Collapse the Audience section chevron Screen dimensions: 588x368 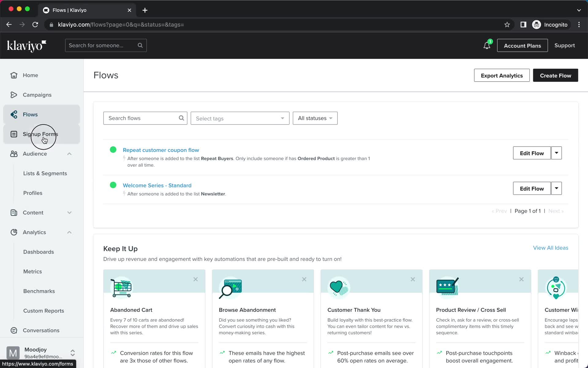pos(69,154)
